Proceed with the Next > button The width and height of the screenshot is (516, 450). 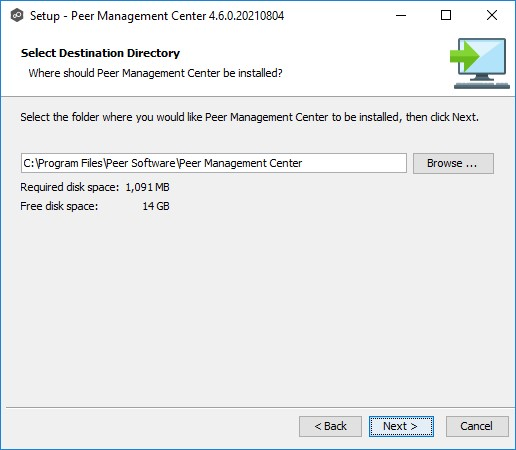pyautogui.click(x=401, y=426)
